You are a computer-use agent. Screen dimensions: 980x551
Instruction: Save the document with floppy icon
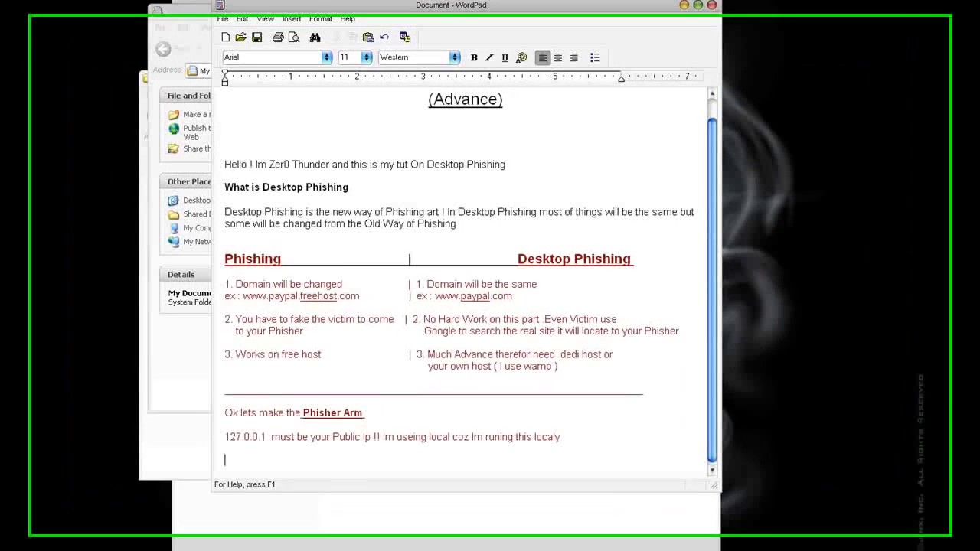tap(256, 37)
